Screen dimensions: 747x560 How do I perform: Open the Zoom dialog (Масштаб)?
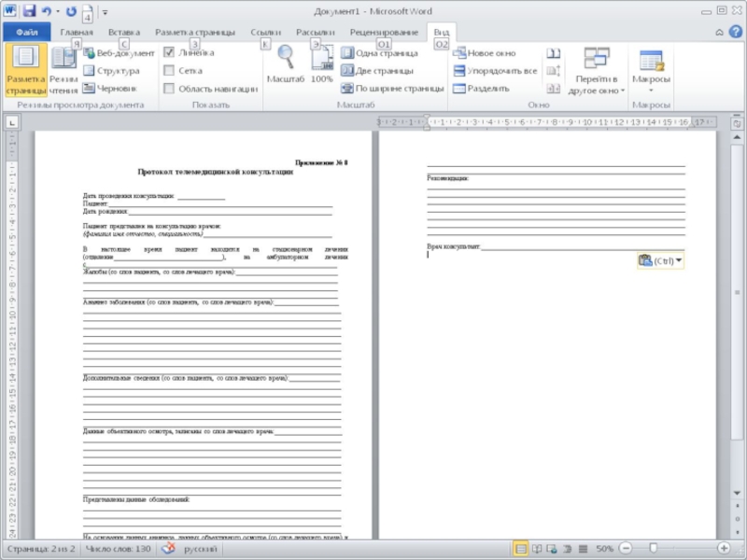click(x=286, y=64)
